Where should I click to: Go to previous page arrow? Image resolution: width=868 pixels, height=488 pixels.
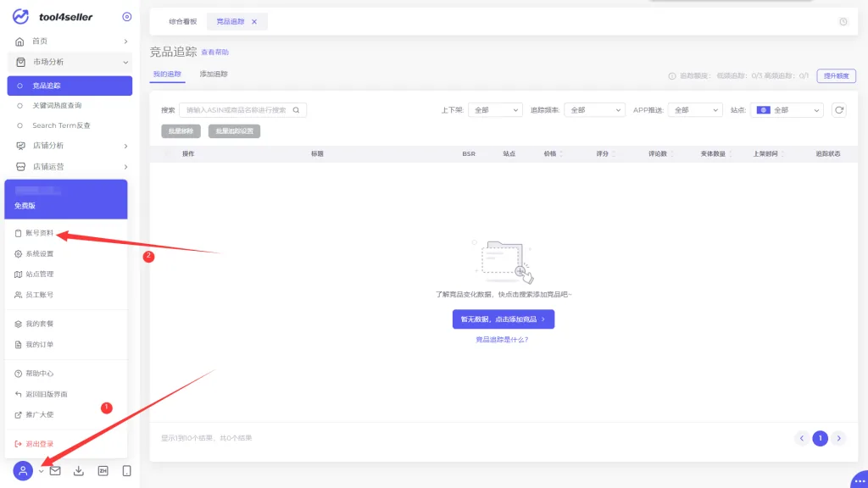click(802, 438)
